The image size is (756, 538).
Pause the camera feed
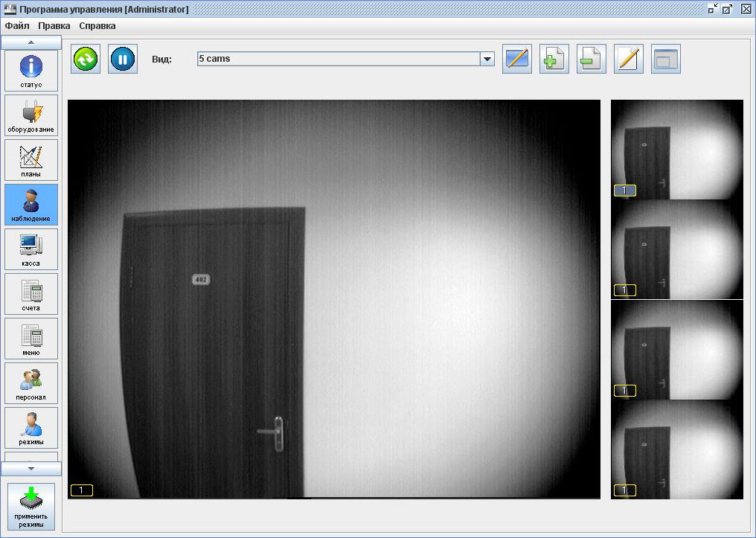pyautogui.click(x=123, y=59)
